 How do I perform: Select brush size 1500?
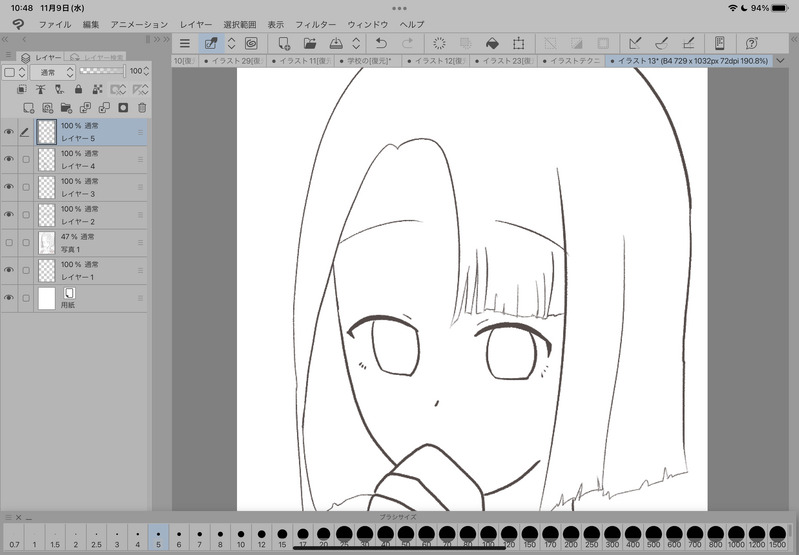(777, 538)
